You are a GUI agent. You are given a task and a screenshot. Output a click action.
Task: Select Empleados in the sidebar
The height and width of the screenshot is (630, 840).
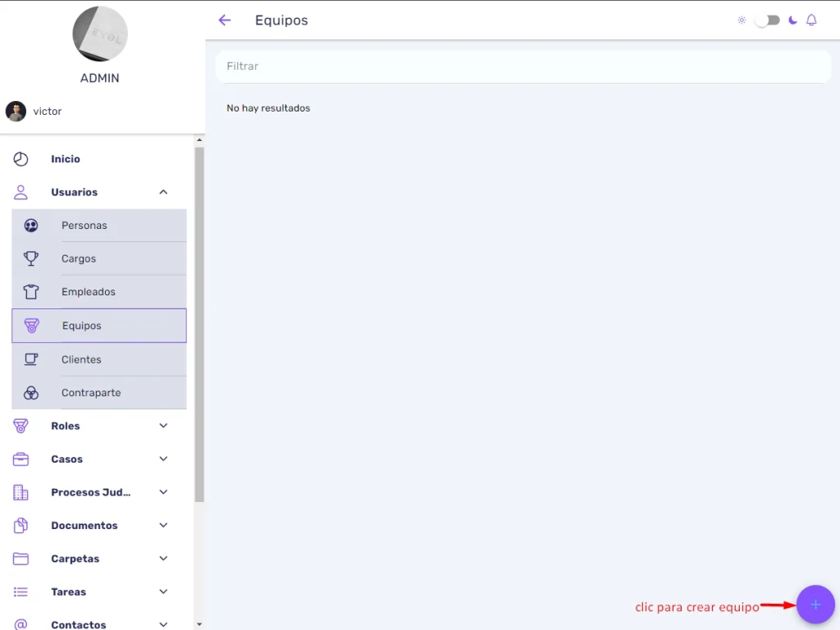click(x=99, y=292)
